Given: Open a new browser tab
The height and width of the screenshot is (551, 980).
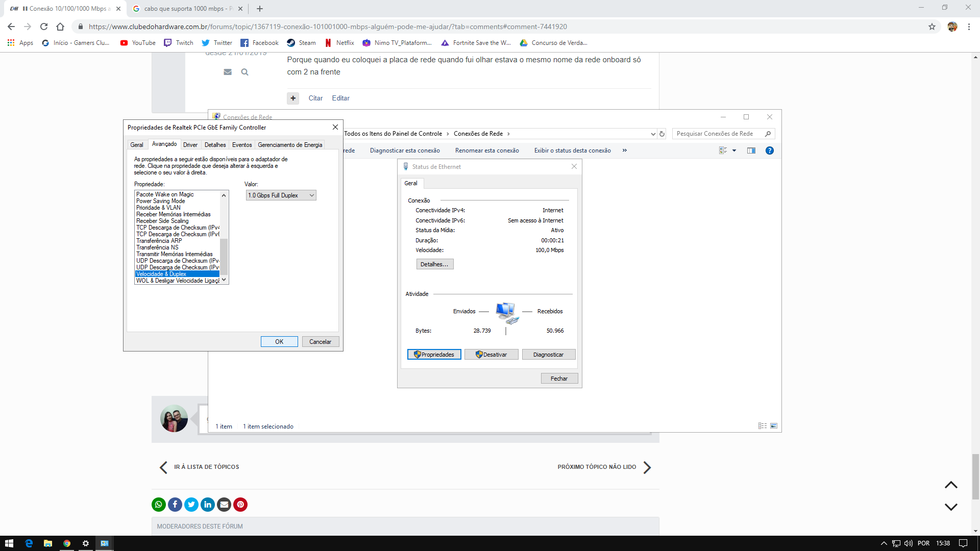Looking at the screenshot, I should point(260,9).
